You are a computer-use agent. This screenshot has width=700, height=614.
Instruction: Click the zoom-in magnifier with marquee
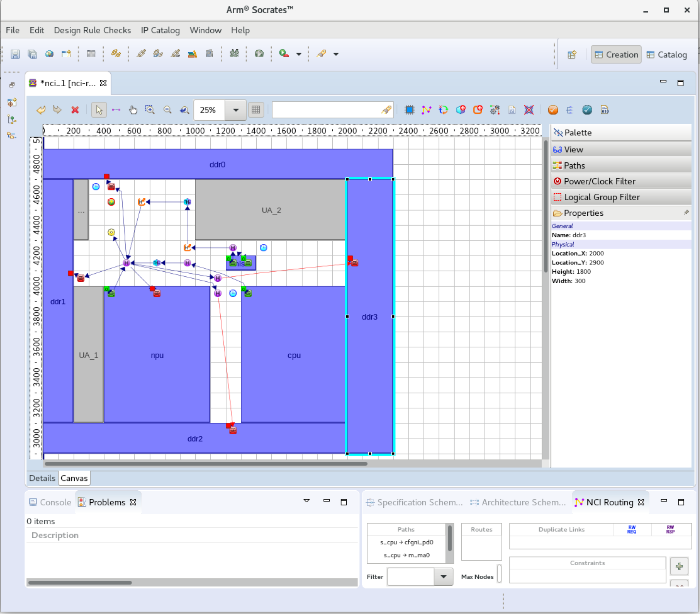tap(150, 110)
